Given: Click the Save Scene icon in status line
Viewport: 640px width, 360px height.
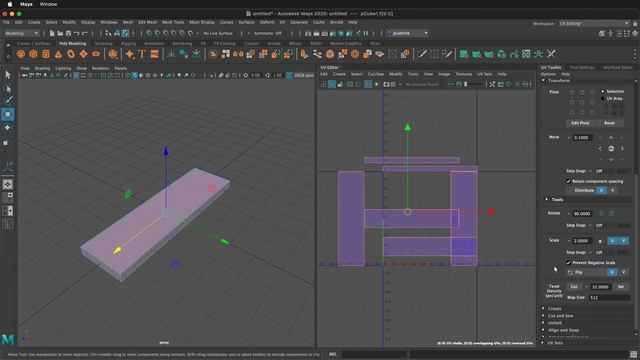Looking at the screenshot, I should [68, 33].
